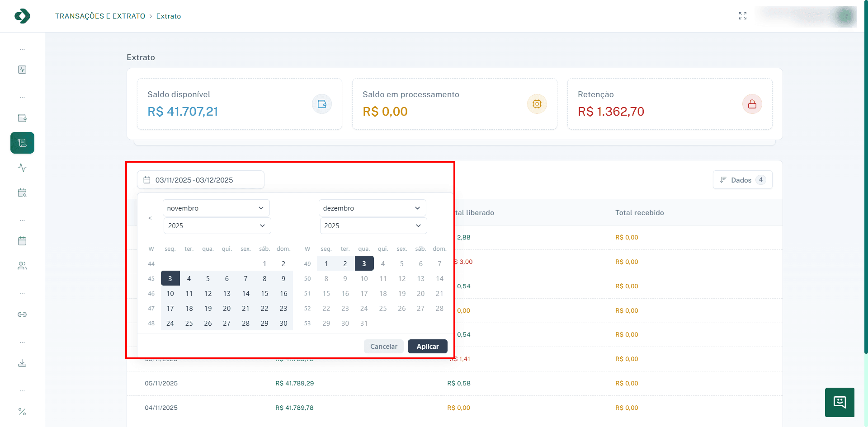Expand the dezembro month dropdown

click(x=372, y=208)
